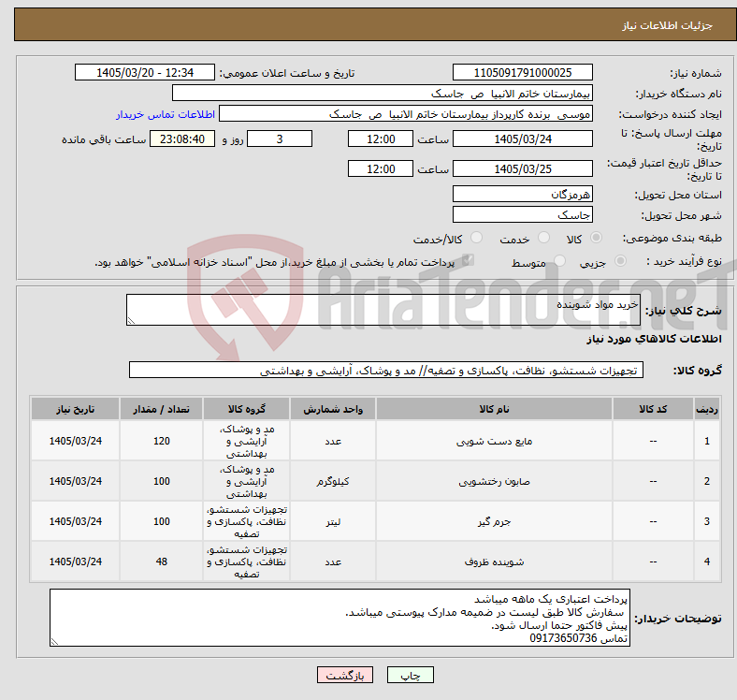
Task: Click the unit cell لیتر
Action: tap(333, 521)
